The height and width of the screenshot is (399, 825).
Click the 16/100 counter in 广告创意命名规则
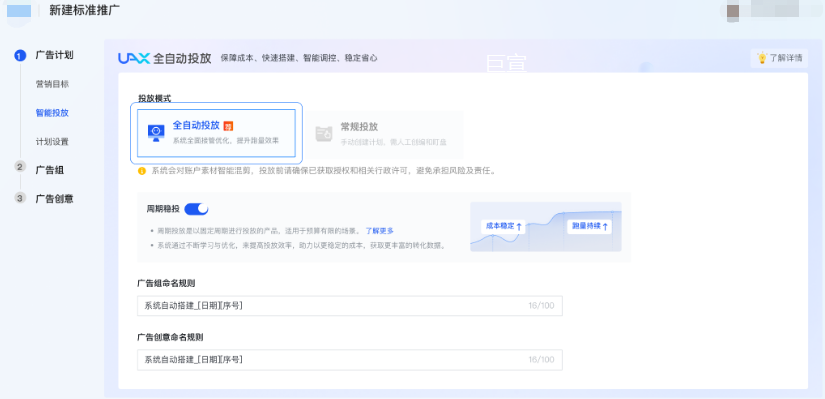[x=541, y=360]
